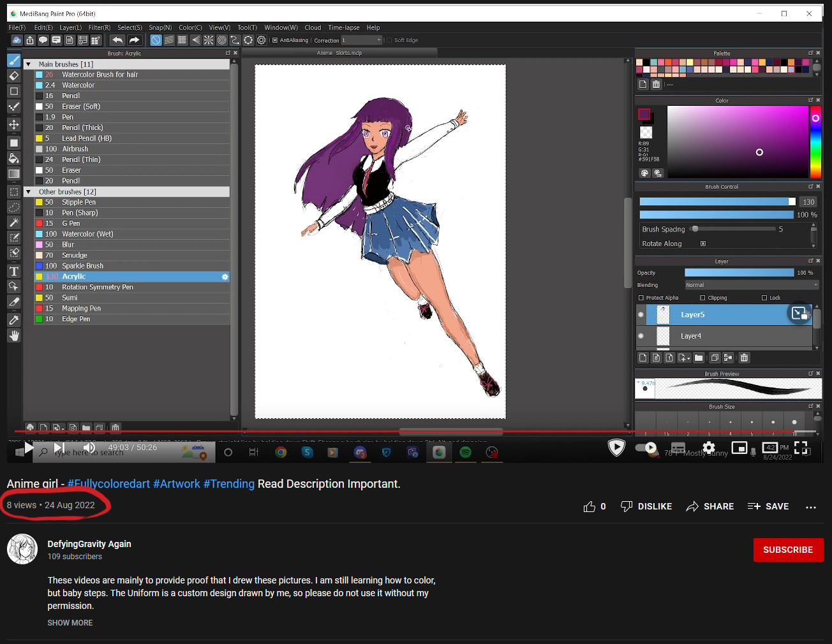Collapse the Other brushes group
832x644 pixels.
tap(28, 192)
